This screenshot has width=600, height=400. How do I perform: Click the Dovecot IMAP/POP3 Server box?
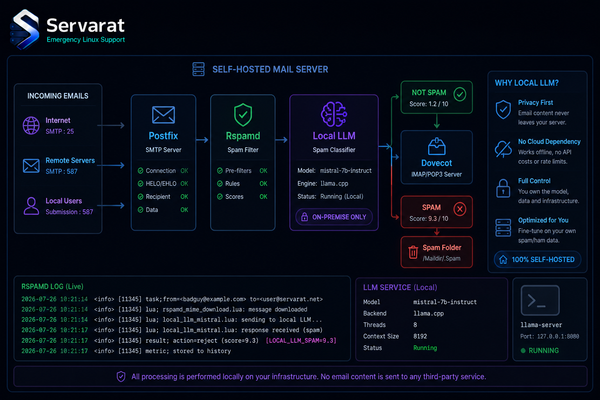(x=437, y=157)
